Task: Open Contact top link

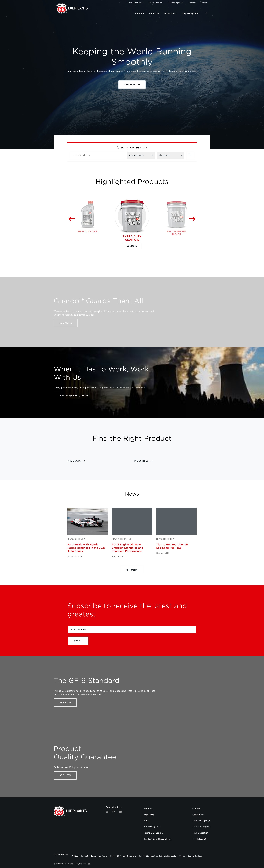Action: tap(192, 3)
